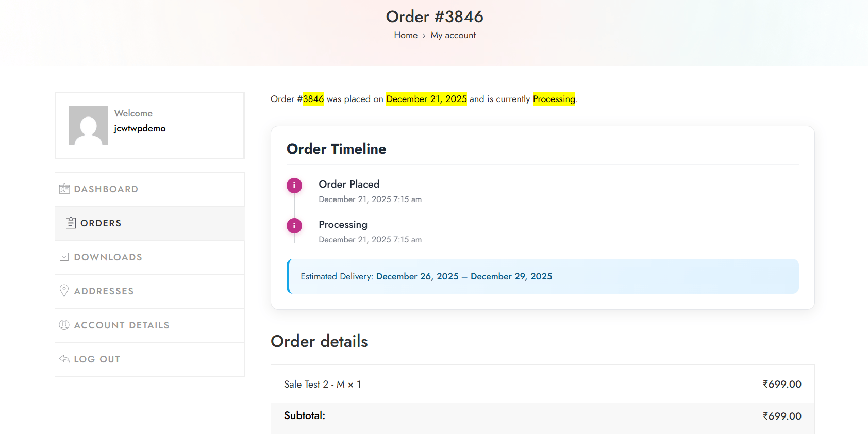Viewport: 868px width, 434px height.
Task: Click the Order Placed timeline info icon
Action: coord(294,186)
